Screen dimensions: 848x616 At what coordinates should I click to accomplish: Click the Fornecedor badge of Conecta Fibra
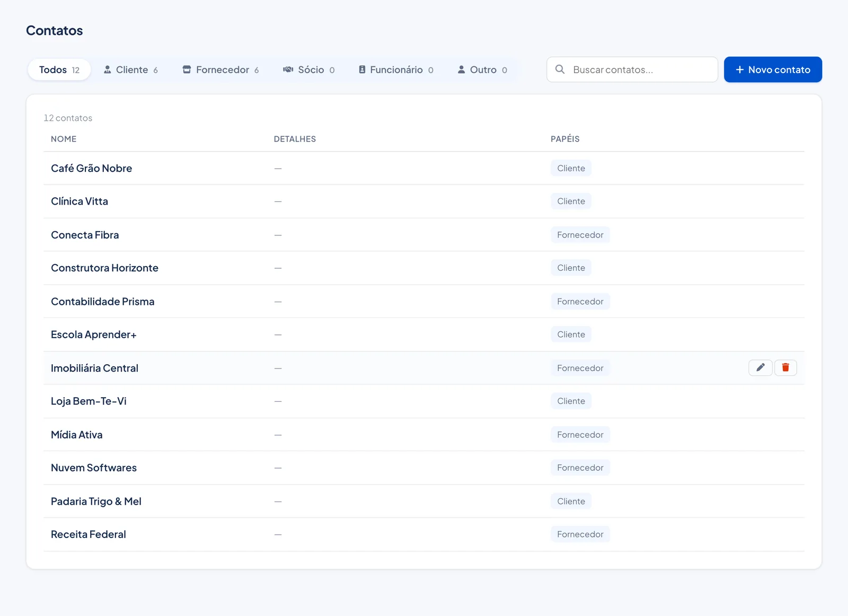tap(580, 235)
